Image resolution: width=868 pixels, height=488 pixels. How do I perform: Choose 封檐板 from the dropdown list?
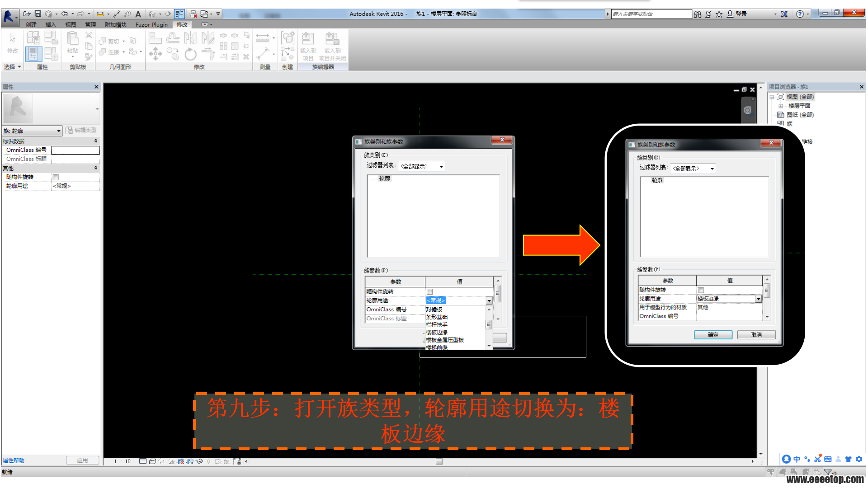[434, 310]
